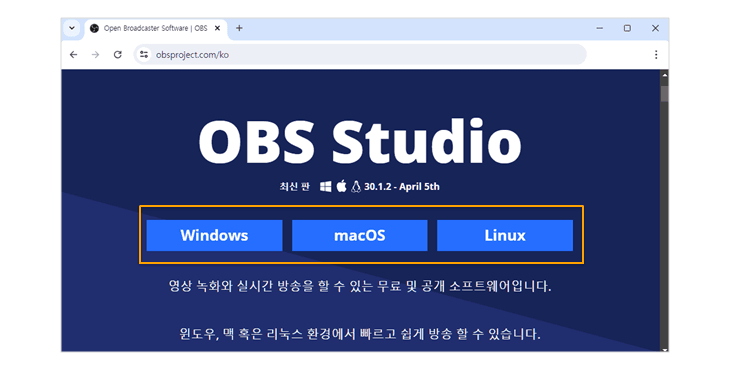Open the site information icon in address bar

(144, 55)
